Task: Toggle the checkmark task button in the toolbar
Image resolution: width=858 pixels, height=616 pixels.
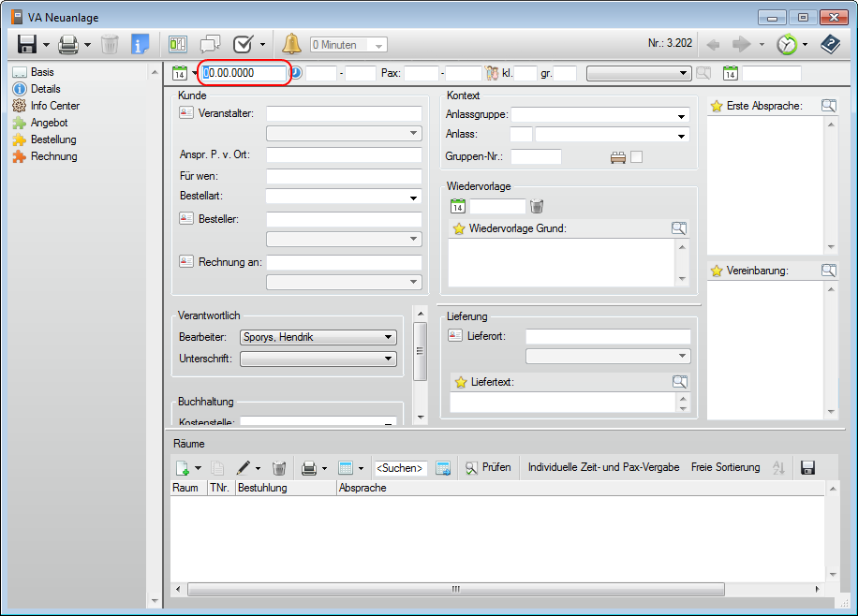Action: (x=243, y=44)
